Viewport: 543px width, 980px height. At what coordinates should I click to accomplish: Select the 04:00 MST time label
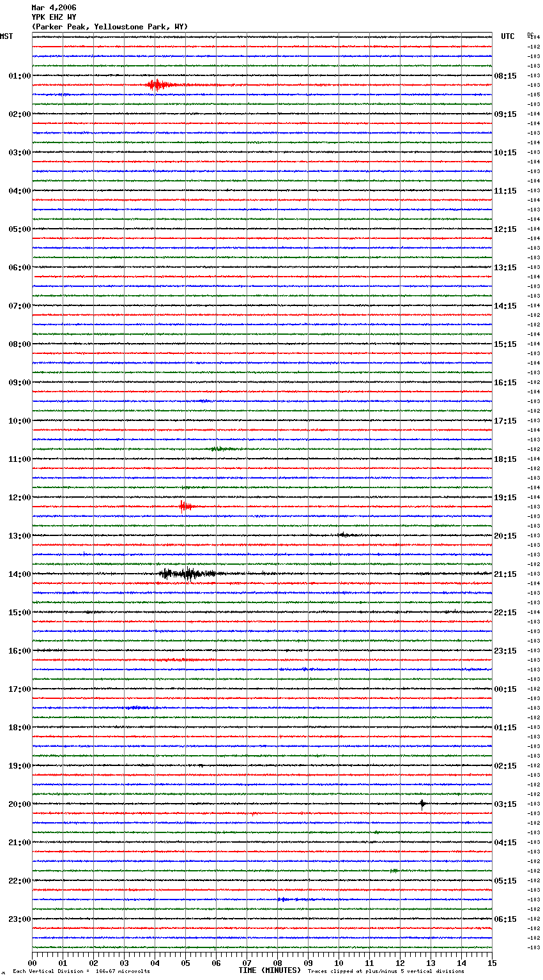click(20, 191)
